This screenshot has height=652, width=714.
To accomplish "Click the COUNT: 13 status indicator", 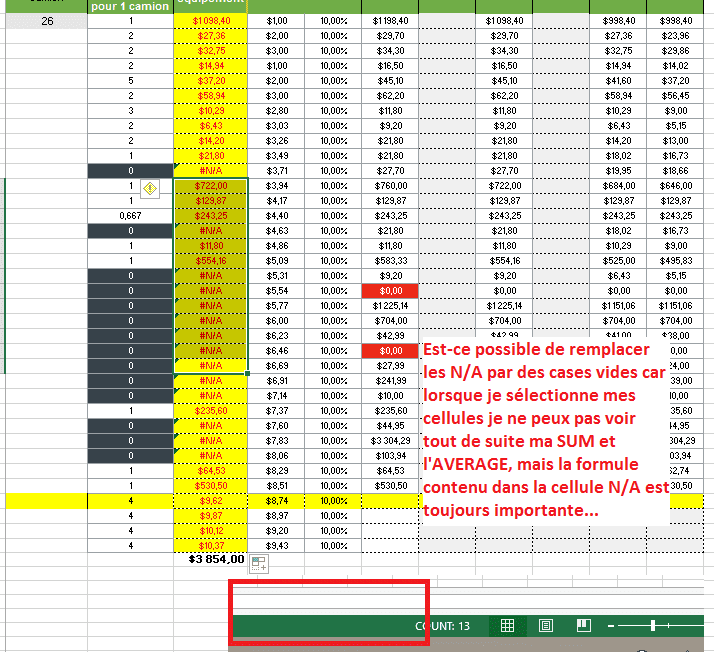I will pos(442,626).
